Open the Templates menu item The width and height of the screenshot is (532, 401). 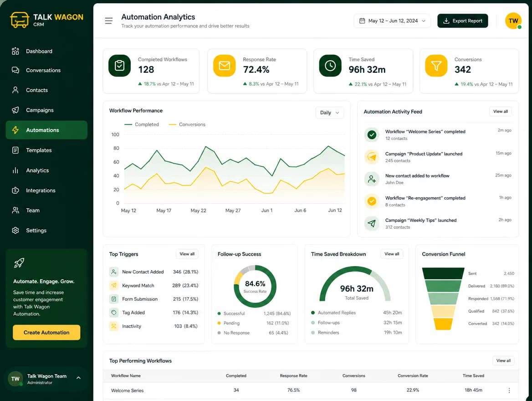[x=46, y=150]
